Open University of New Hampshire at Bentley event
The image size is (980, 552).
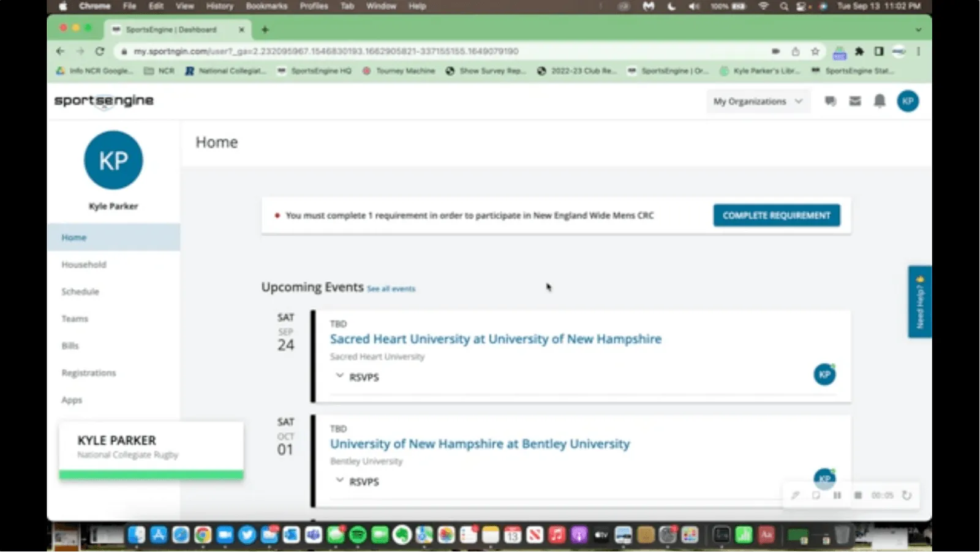[x=480, y=444]
